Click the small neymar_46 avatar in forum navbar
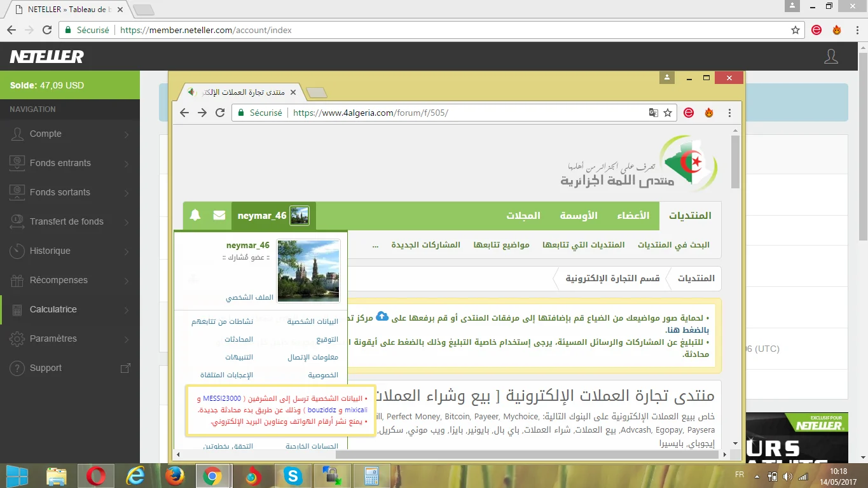This screenshot has width=868, height=488. coord(300,216)
